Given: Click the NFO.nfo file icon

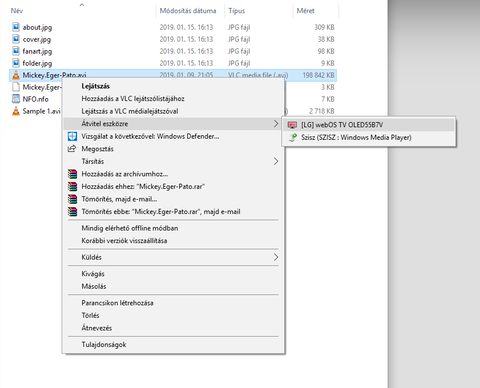Looking at the screenshot, I should click(x=16, y=99).
